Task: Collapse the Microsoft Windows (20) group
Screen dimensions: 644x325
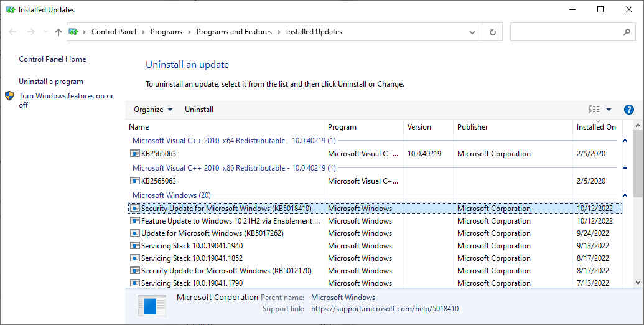Action: point(625,195)
